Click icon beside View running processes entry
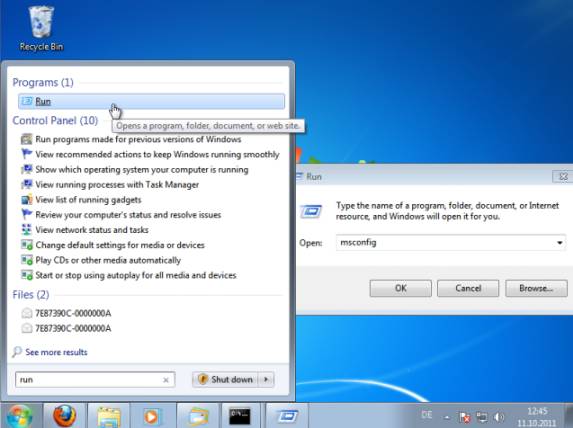The width and height of the screenshot is (573, 428). 26,184
